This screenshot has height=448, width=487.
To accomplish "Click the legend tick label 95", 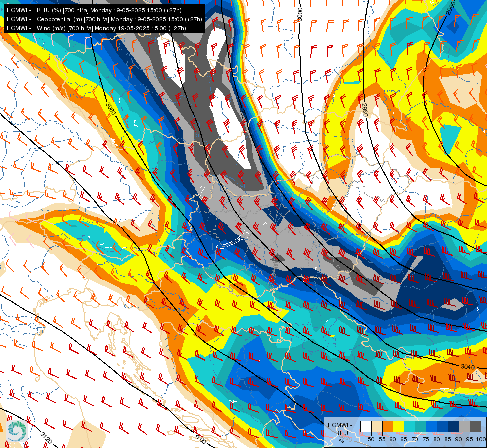I will pyautogui.click(x=470, y=439).
